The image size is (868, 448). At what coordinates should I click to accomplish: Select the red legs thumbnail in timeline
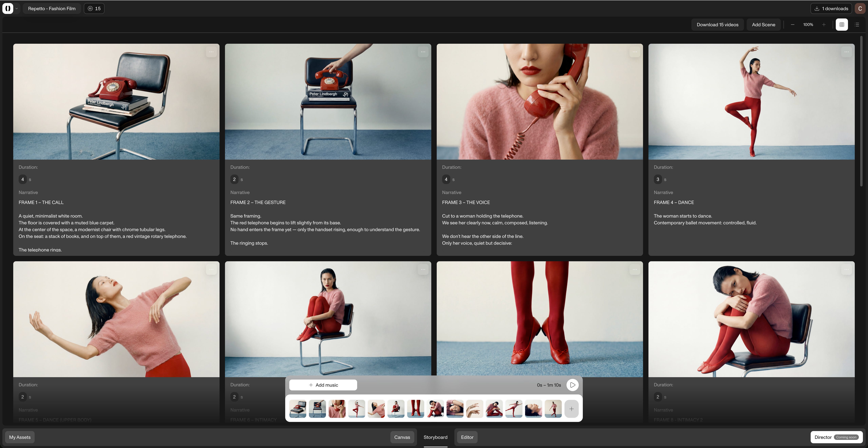click(416, 409)
